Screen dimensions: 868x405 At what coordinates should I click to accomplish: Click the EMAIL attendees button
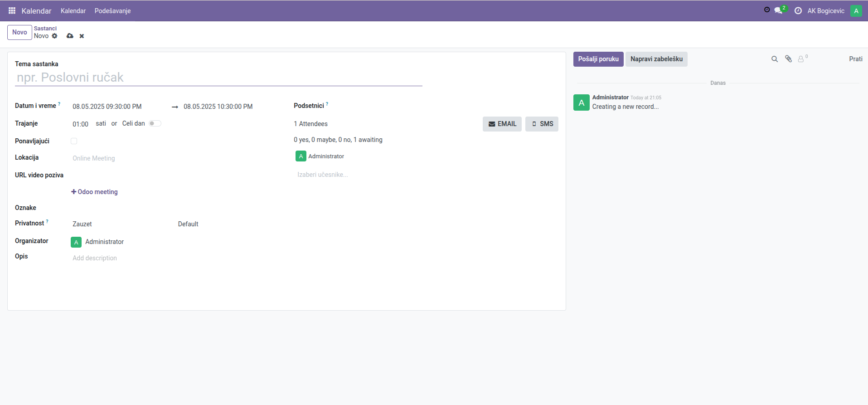(502, 124)
